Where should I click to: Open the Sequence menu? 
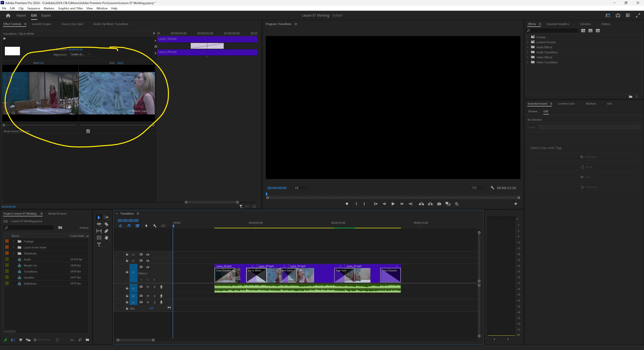pos(34,8)
